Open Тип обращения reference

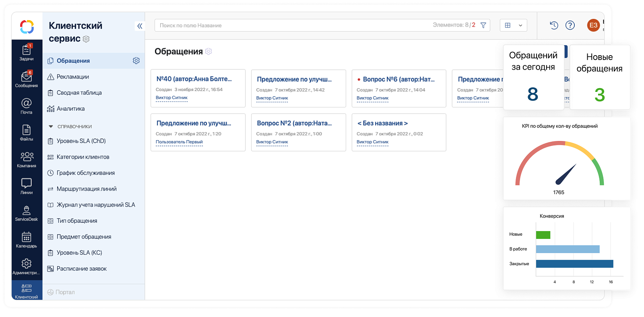(x=93, y=221)
